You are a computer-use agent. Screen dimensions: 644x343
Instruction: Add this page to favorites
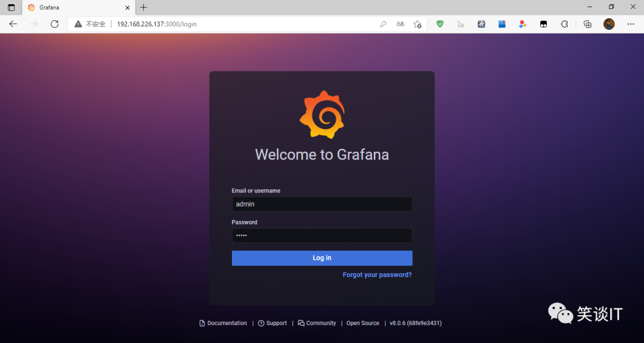click(x=417, y=24)
